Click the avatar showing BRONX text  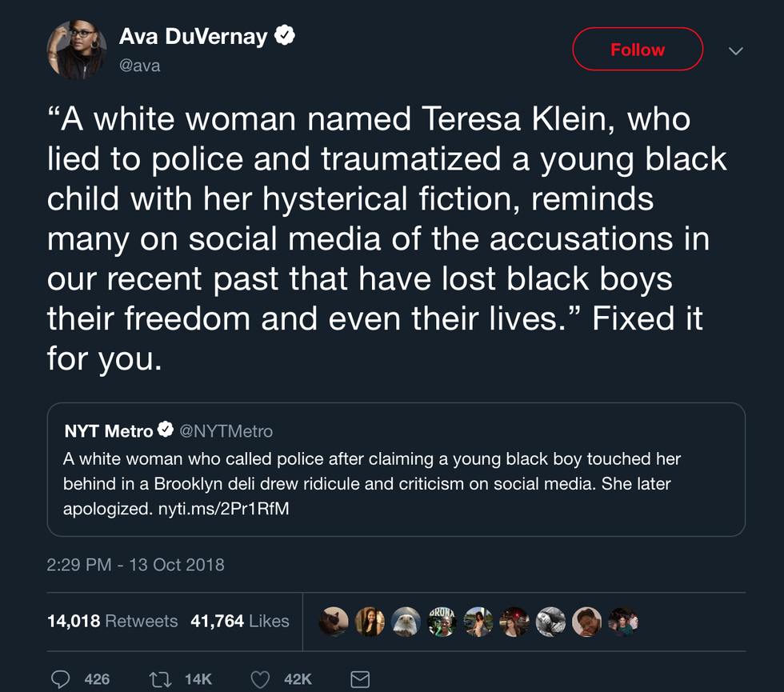(x=442, y=622)
